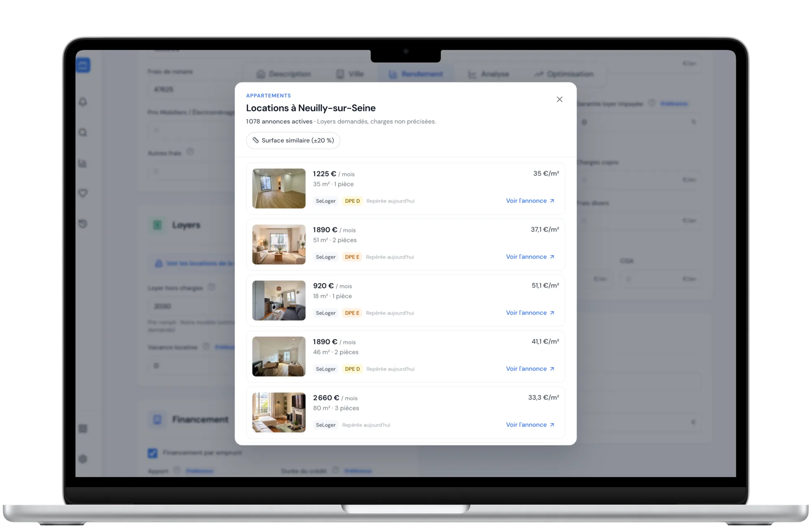812x527 pixels.
Task: Click the DPE D badge on the 46 m² listing
Action: pos(352,369)
